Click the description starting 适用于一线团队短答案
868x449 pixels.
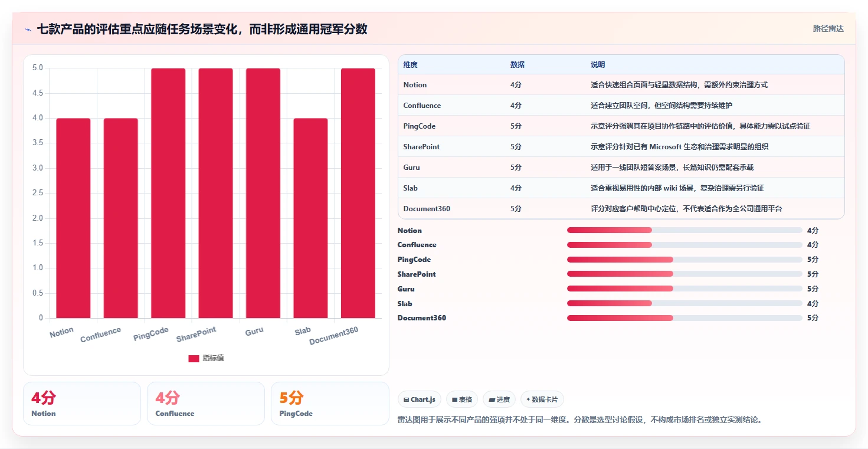[x=672, y=168]
